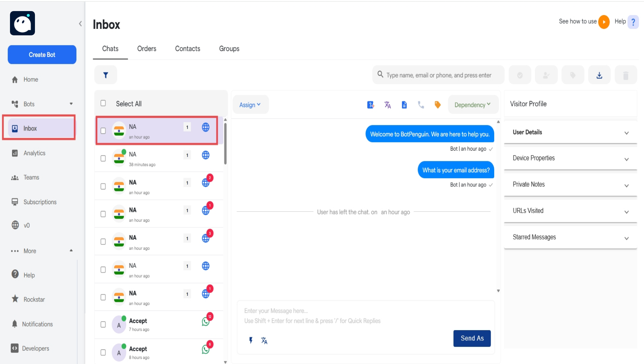644x364 pixels.
Task: Click the quick replies lightning icon in message box
Action: coord(251,340)
